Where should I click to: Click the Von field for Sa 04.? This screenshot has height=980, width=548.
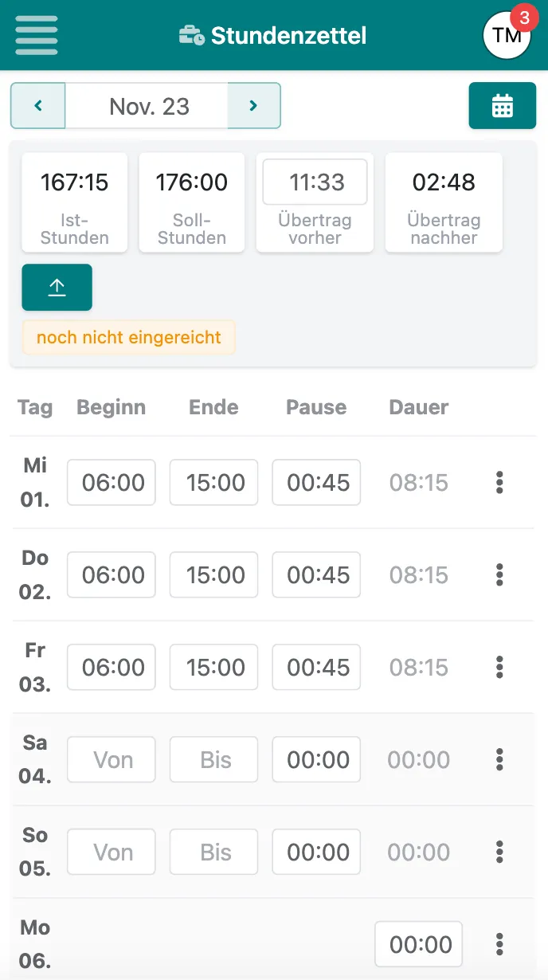[111, 759]
